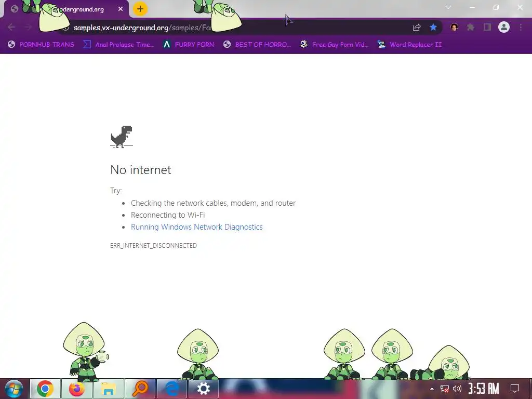Click the Peridot character holding a cup
The image size is (532, 399).
click(x=86, y=352)
